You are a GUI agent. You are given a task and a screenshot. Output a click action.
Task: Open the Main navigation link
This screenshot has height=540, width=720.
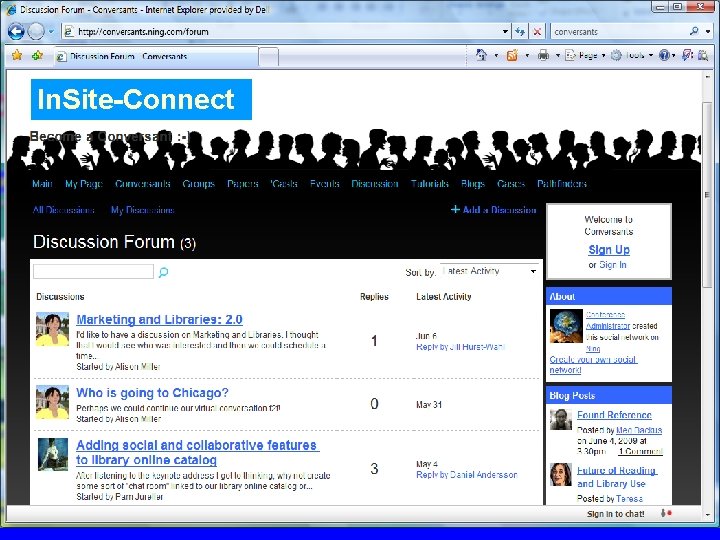pos(42,184)
